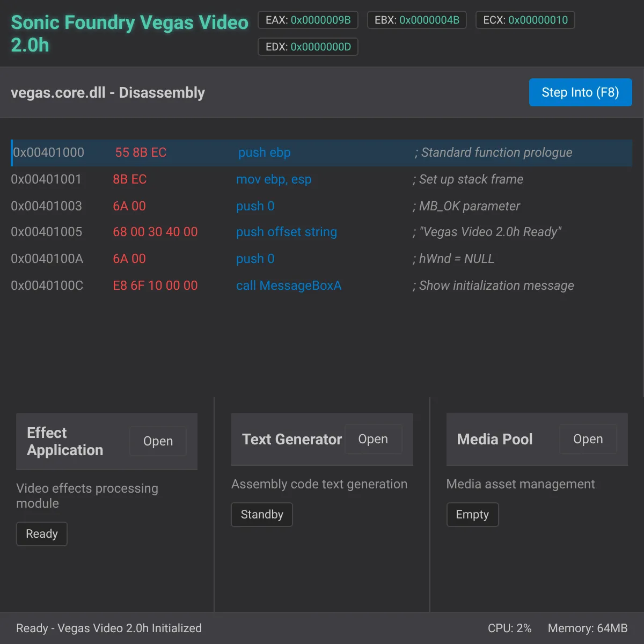The width and height of the screenshot is (644, 644).
Task: Open the Media Pool module
Action: 588,439
